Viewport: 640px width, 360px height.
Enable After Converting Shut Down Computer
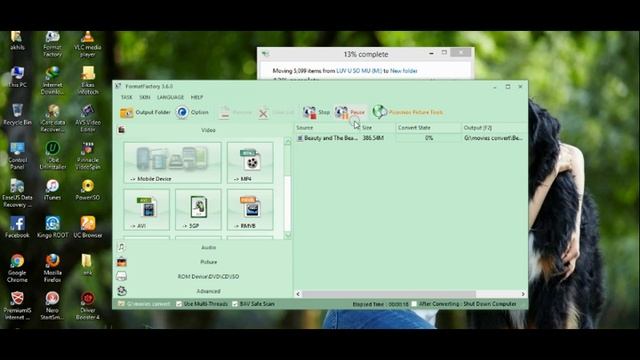pyautogui.click(x=414, y=304)
